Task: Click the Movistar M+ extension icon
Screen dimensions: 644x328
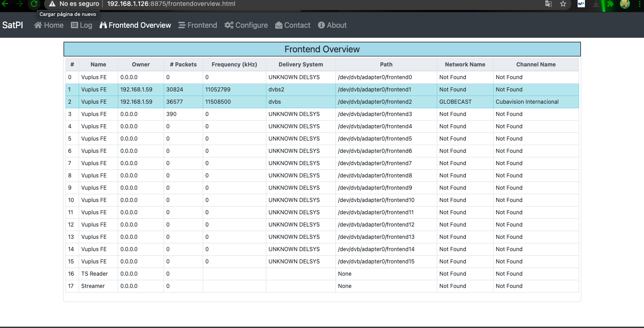Action: [x=581, y=4]
